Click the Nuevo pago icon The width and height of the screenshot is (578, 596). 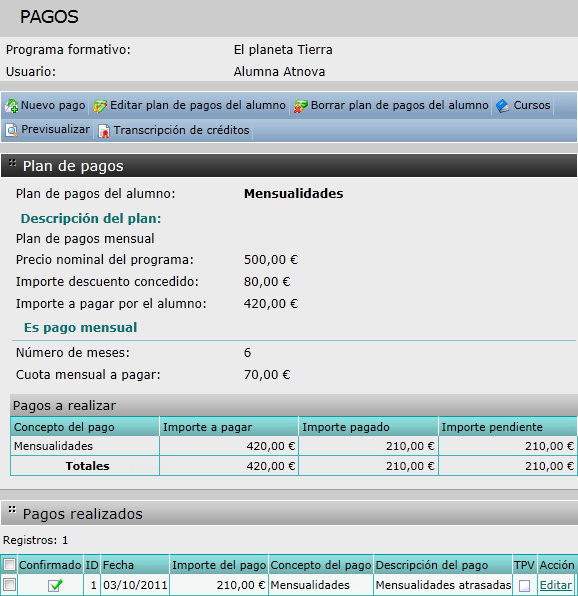pyautogui.click(x=11, y=106)
